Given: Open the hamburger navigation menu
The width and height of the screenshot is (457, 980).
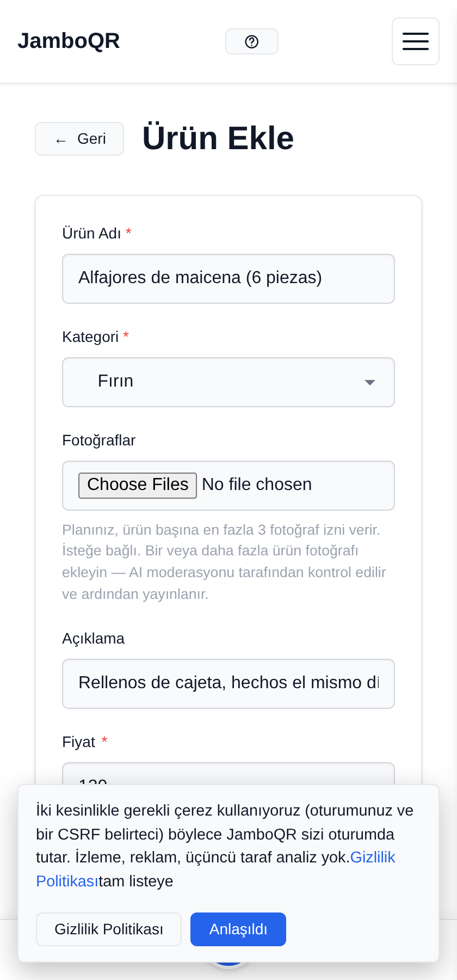Looking at the screenshot, I should pyautogui.click(x=416, y=41).
